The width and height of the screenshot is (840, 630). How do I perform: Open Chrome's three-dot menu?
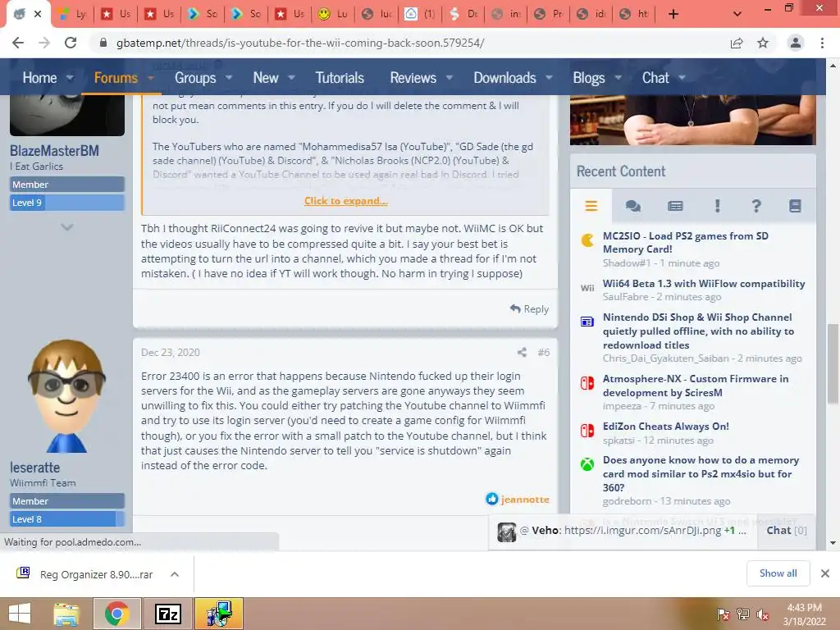pos(822,43)
